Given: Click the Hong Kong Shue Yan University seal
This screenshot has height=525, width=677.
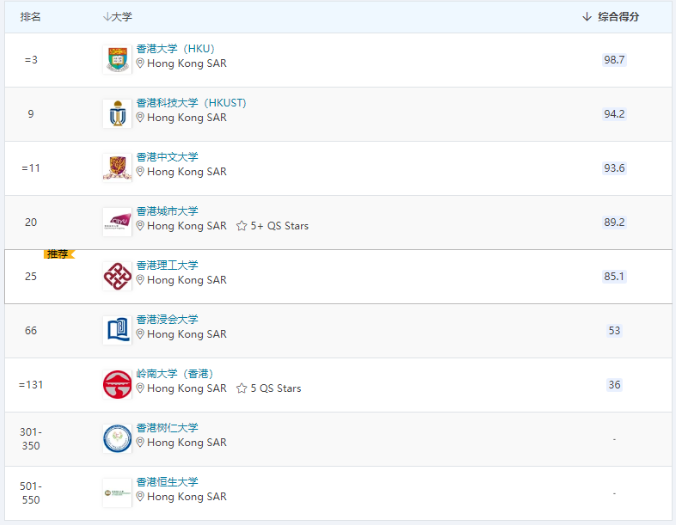Looking at the screenshot, I should 117,439.
